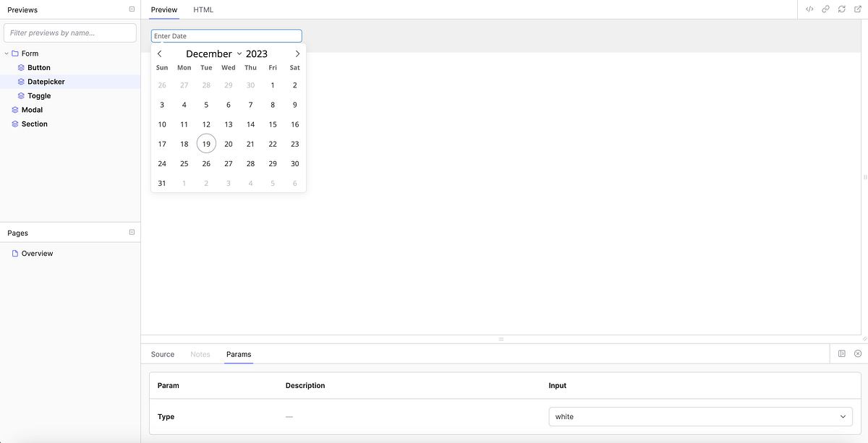Close the bottom Params panel
Image resolution: width=868 pixels, height=443 pixels.
858,353
